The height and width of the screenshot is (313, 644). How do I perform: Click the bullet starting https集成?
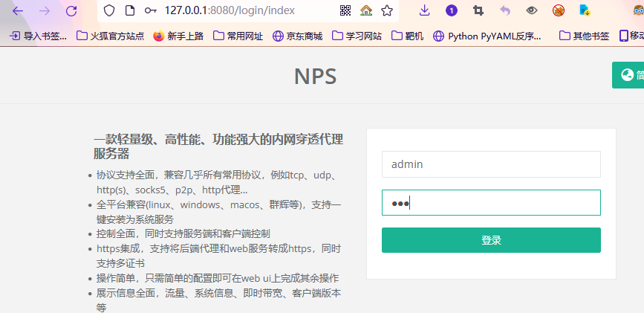[x=218, y=256]
